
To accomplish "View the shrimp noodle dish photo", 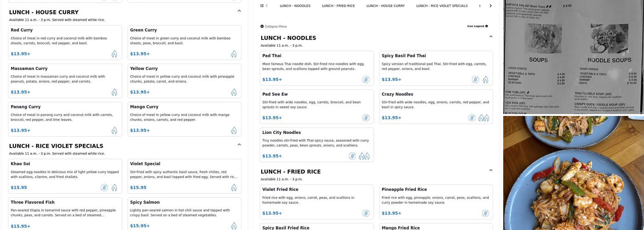I will pos(573,173).
